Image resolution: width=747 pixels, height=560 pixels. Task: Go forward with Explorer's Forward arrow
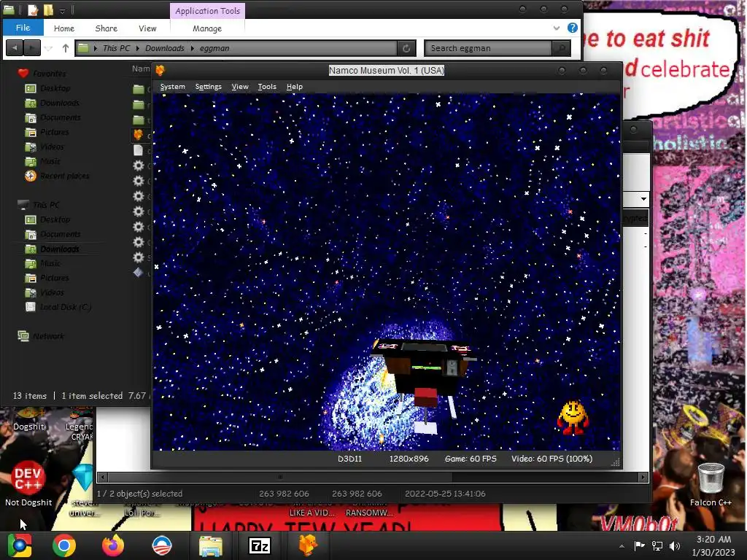click(32, 47)
